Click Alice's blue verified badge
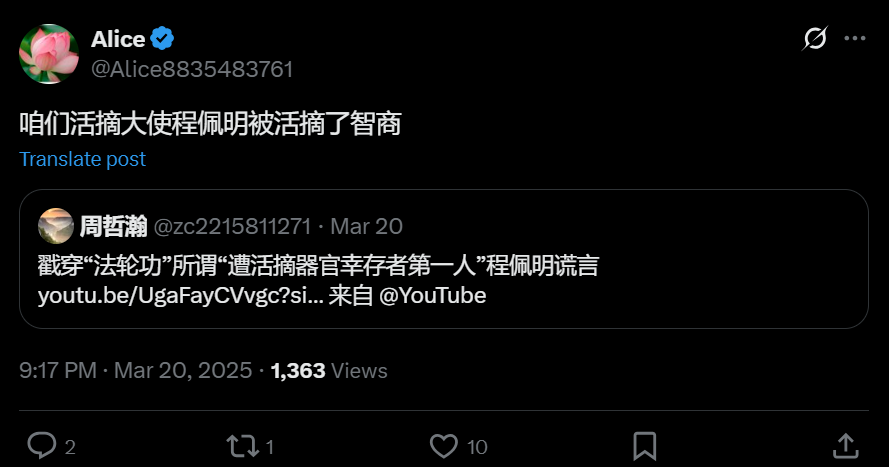 tap(162, 39)
